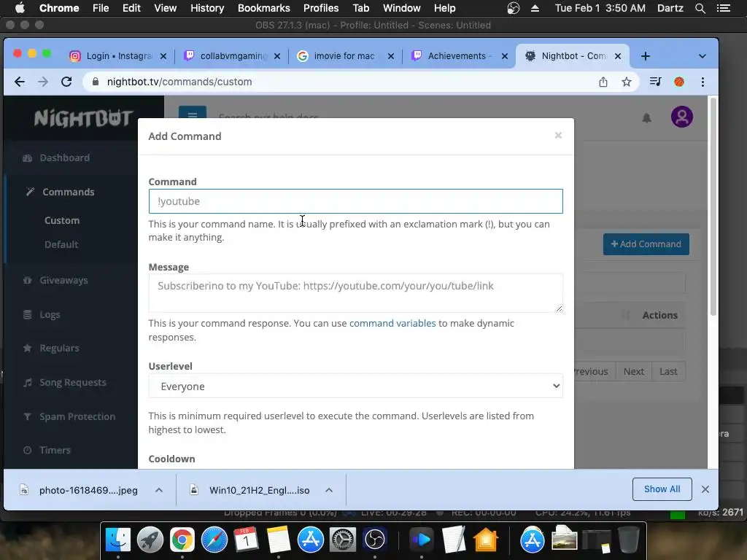Open Giveaways in sidebar

click(x=64, y=280)
